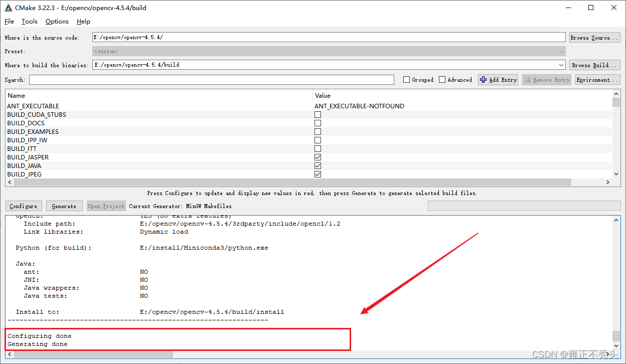This screenshot has height=364, width=626.
Task: Open the Environment variables dialog
Action: [597, 79]
